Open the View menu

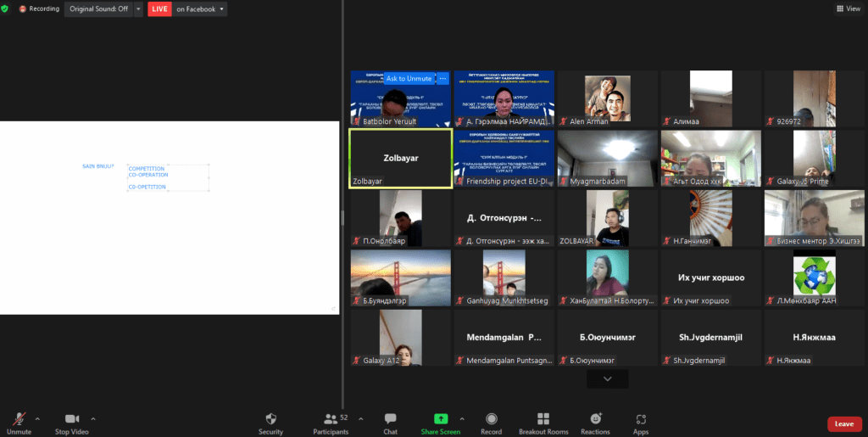[848, 8]
